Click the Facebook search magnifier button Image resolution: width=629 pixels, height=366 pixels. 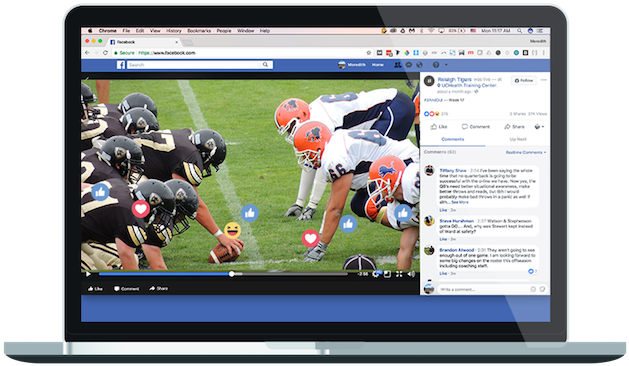click(x=266, y=65)
